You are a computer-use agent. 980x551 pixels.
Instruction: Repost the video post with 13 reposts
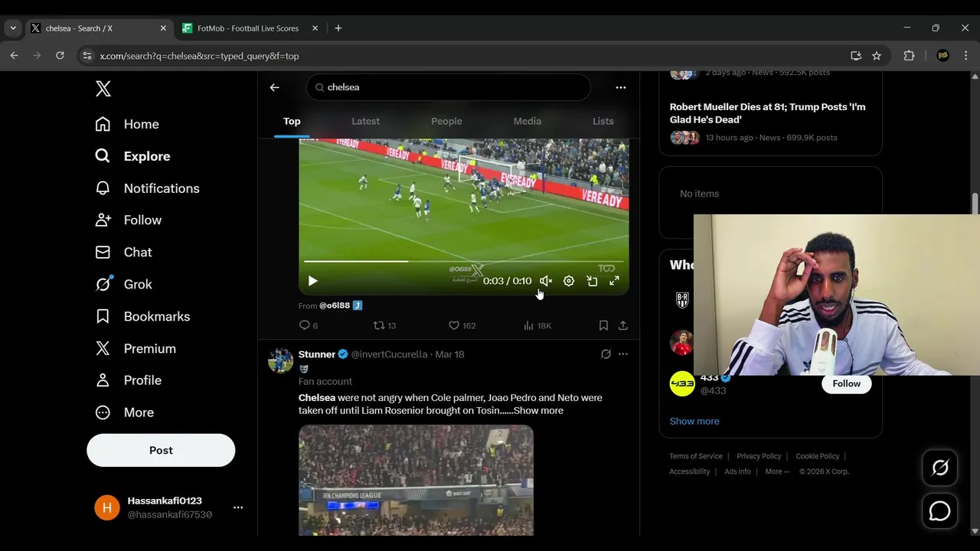(x=384, y=325)
